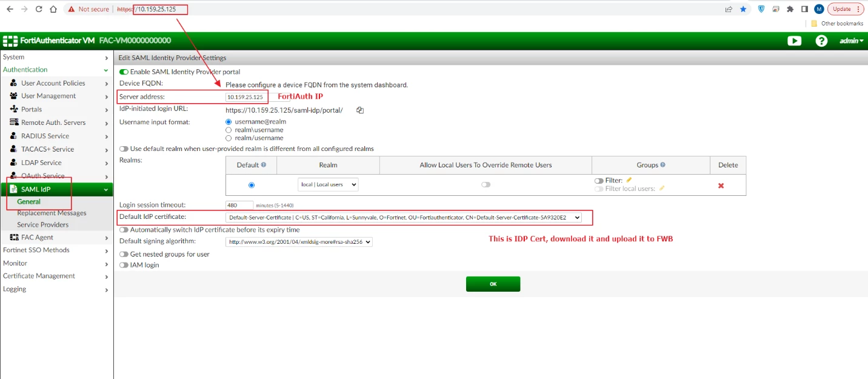Screen dimensions: 868x379
Task: Bookmark this page with the star
Action: [x=743, y=9]
